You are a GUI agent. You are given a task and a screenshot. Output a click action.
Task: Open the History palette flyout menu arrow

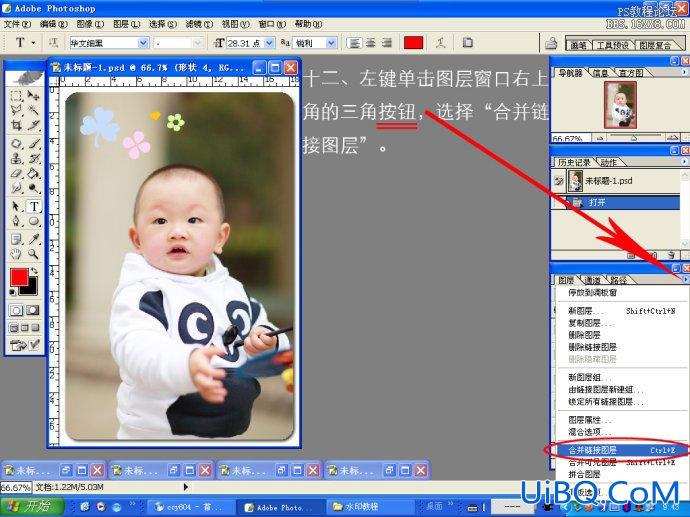684,162
